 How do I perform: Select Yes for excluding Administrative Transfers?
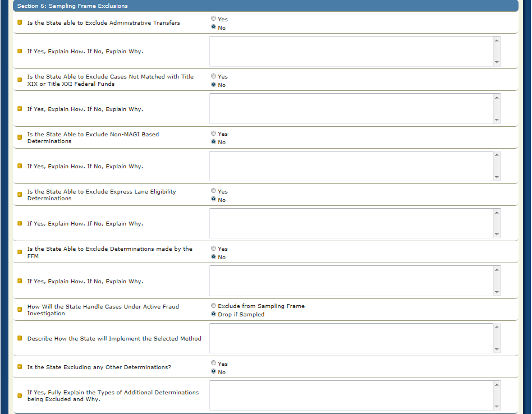click(x=213, y=19)
